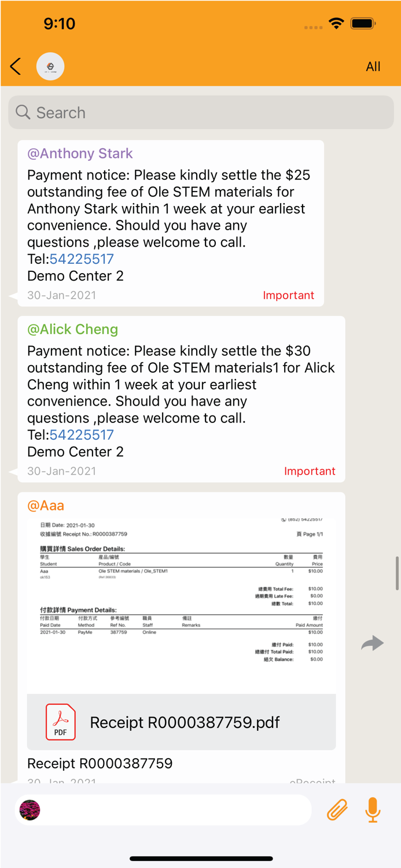Open the attachment paperclip icon
The width and height of the screenshot is (401, 868).
pyautogui.click(x=337, y=810)
